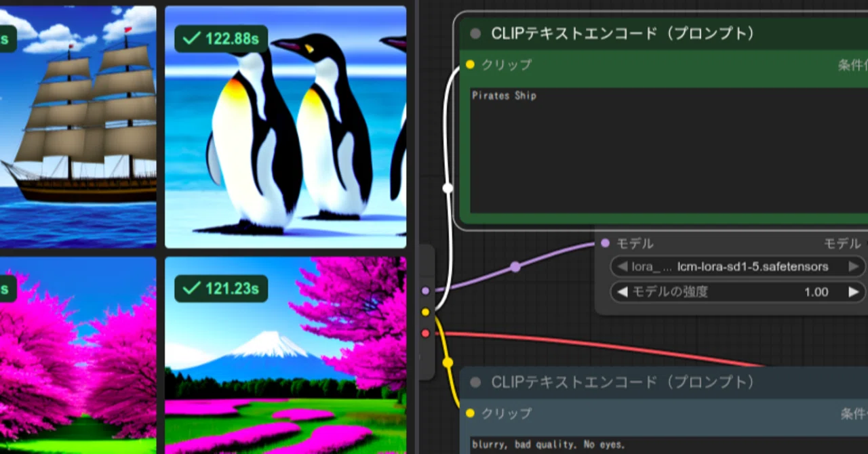Click the 121.23s completion badge
The image size is (868, 454).
click(221, 289)
